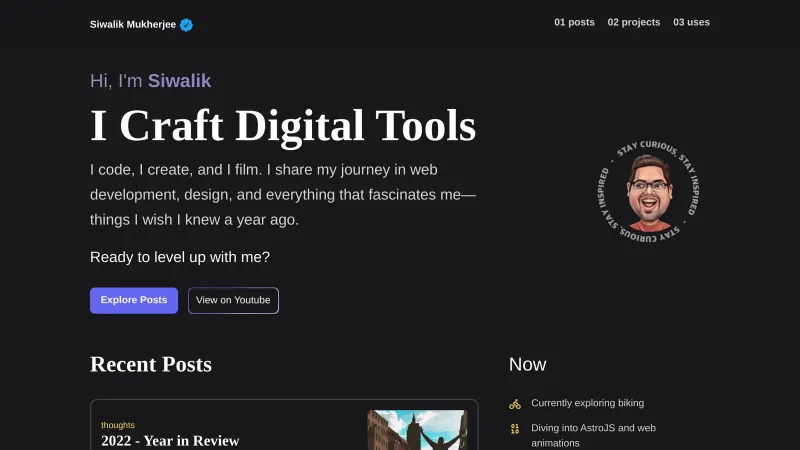This screenshot has width=800, height=450.
Task: Click the 'Recent Posts' heading
Action: click(x=150, y=364)
